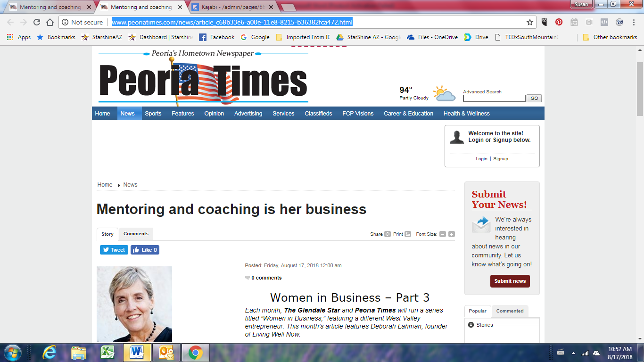Click the Deborah Lahman portrait photo
644x362 pixels.
point(134,304)
